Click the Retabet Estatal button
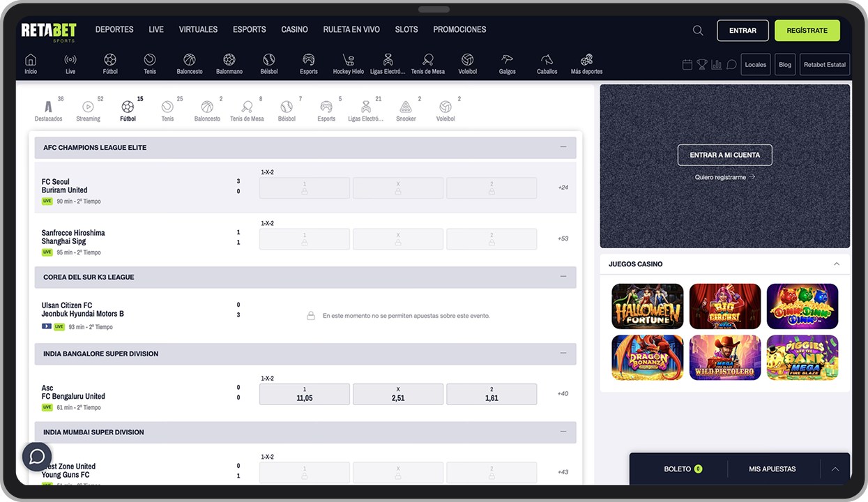 click(825, 64)
